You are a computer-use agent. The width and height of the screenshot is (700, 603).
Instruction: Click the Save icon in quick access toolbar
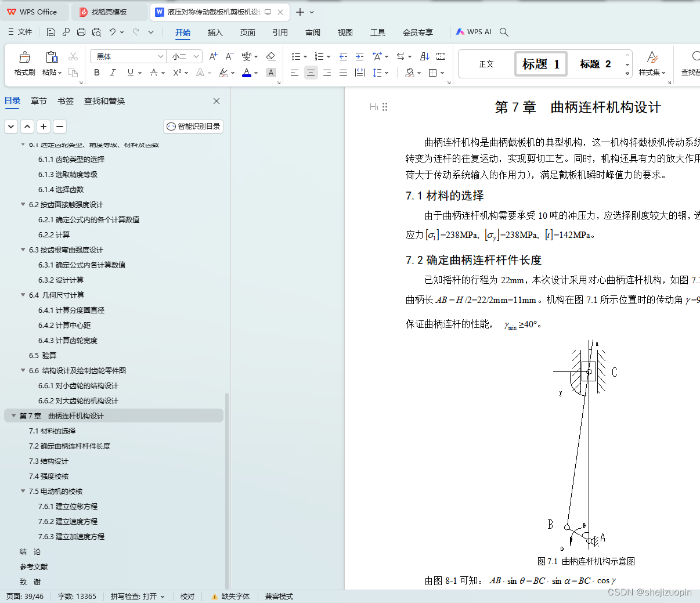(51, 32)
